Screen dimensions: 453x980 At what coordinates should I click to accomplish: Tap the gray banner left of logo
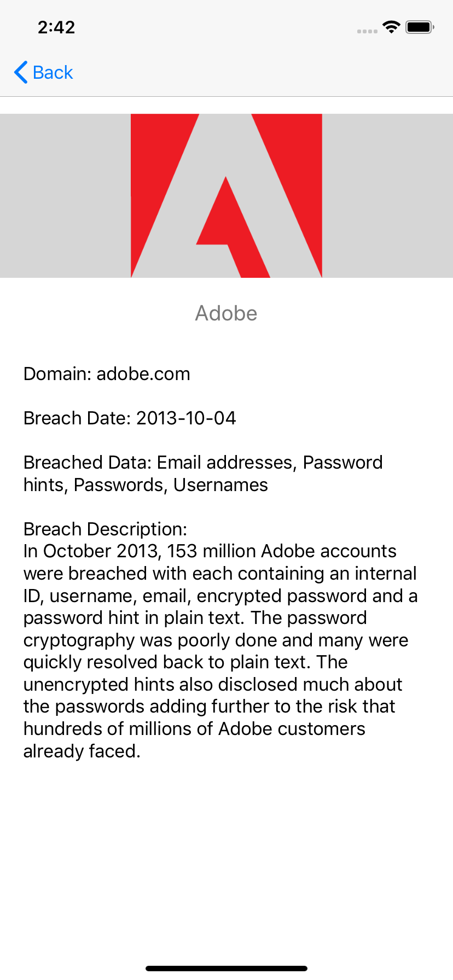point(65,196)
